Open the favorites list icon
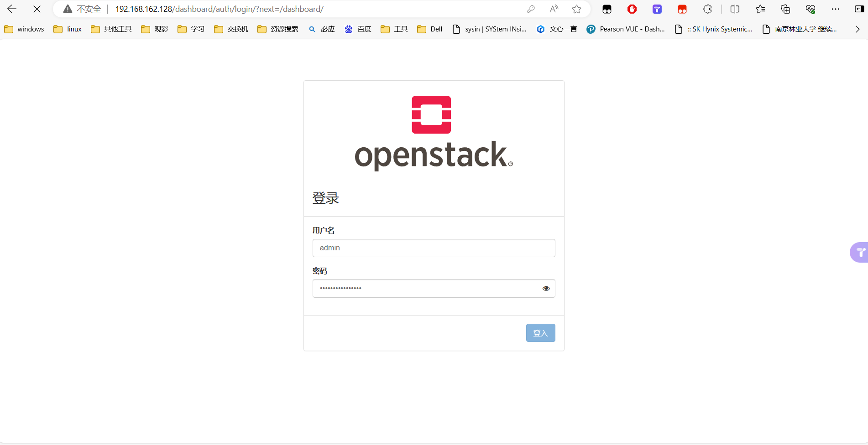868x445 pixels. [760, 9]
